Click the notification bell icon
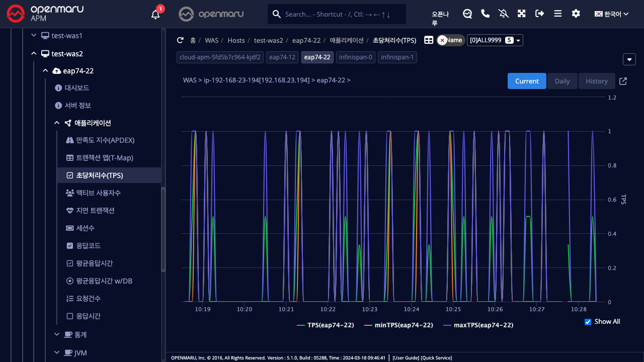 point(155,14)
